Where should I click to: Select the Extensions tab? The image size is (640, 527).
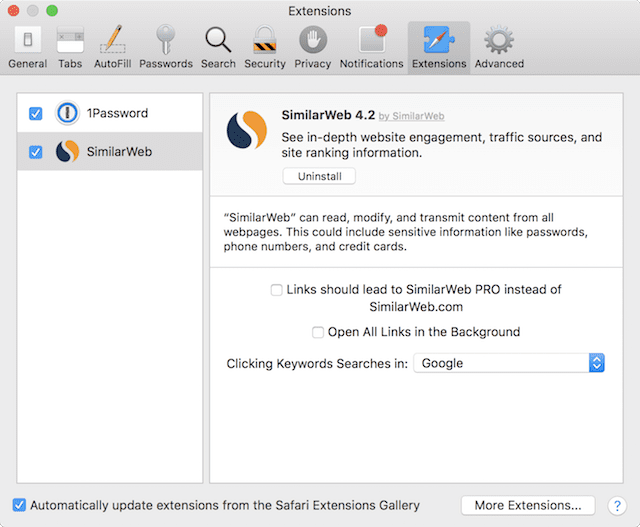point(438,46)
